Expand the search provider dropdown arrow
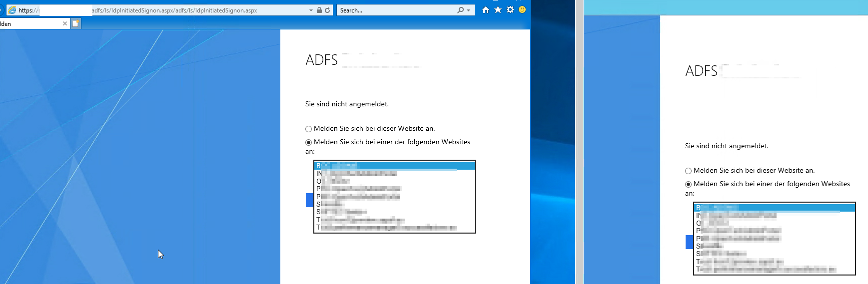 tap(468, 10)
